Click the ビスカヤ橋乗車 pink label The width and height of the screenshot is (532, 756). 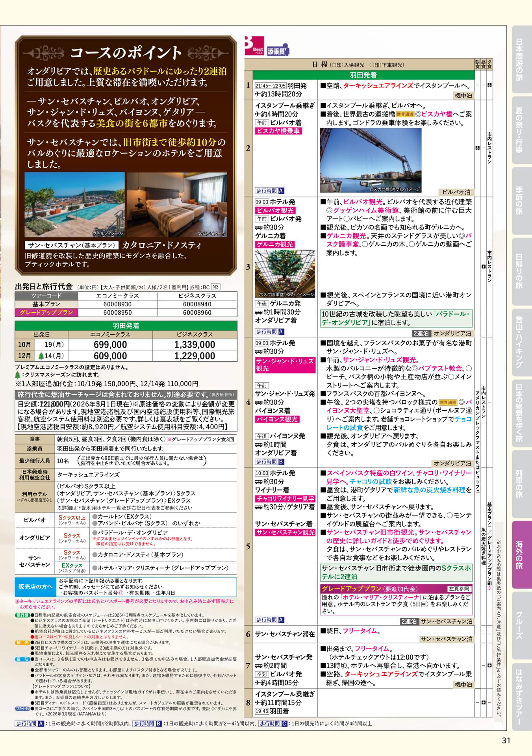coord(278,131)
